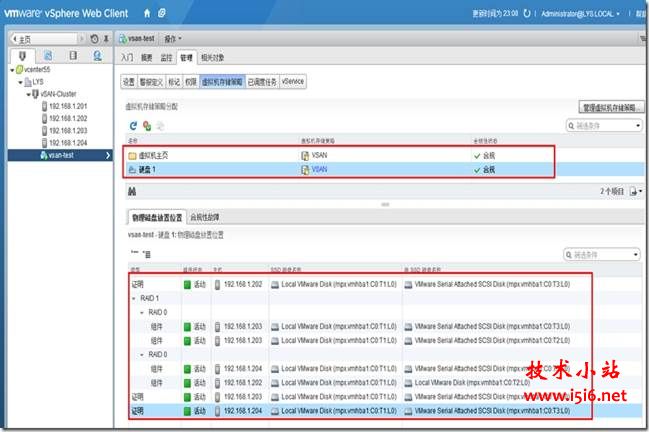Collapse the vSAN-Cluster node
Image resolution: width=649 pixels, height=432 pixels.
pyautogui.click(x=28, y=94)
